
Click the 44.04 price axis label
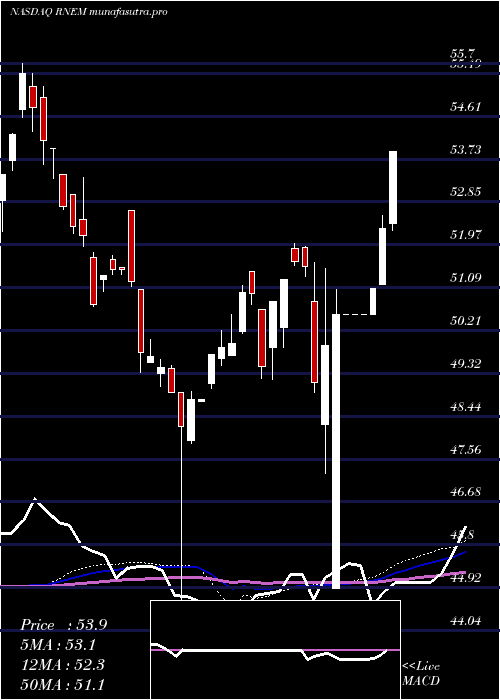point(465,621)
